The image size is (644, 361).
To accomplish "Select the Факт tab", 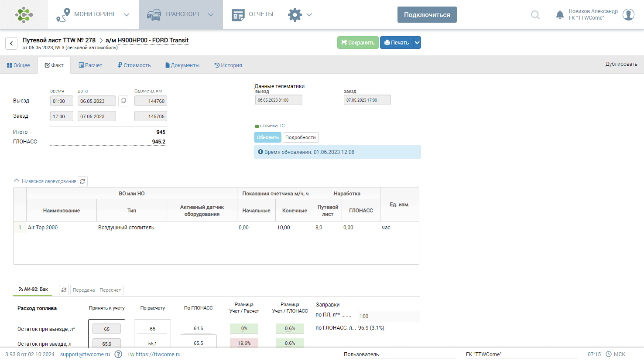I will (x=54, y=65).
